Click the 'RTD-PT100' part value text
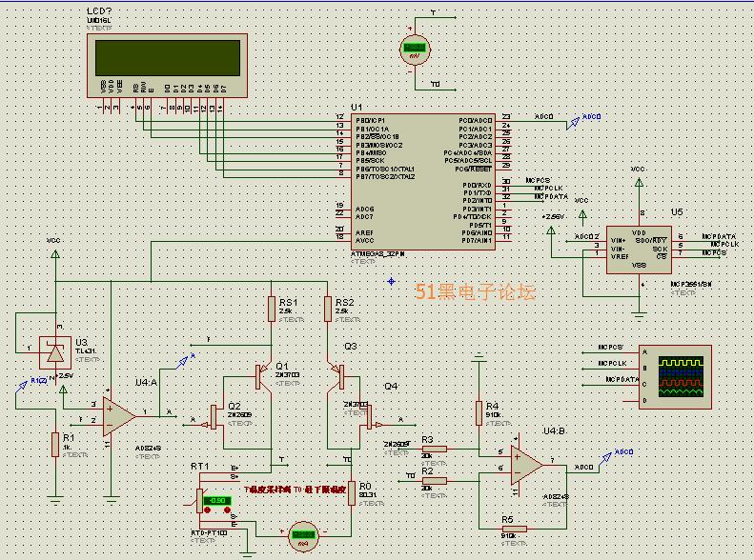The image size is (754, 560). pos(209,533)
